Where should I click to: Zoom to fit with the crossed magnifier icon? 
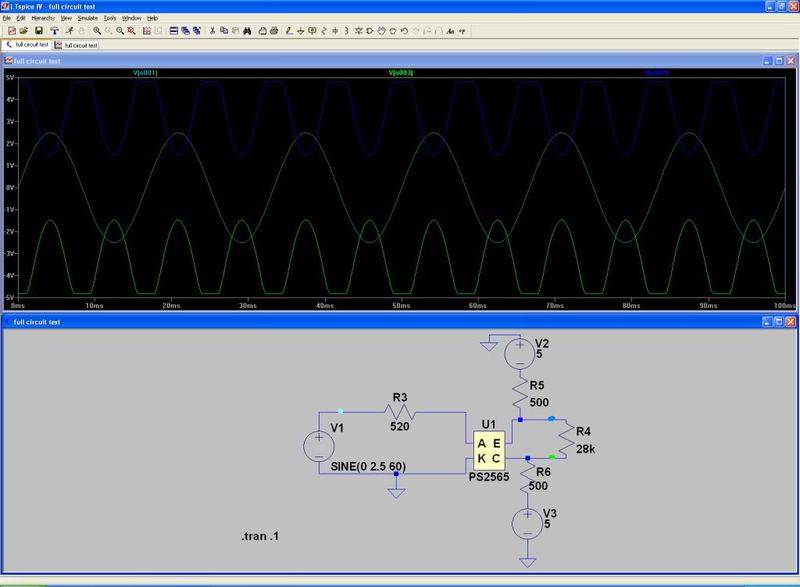tap(131, 31)
